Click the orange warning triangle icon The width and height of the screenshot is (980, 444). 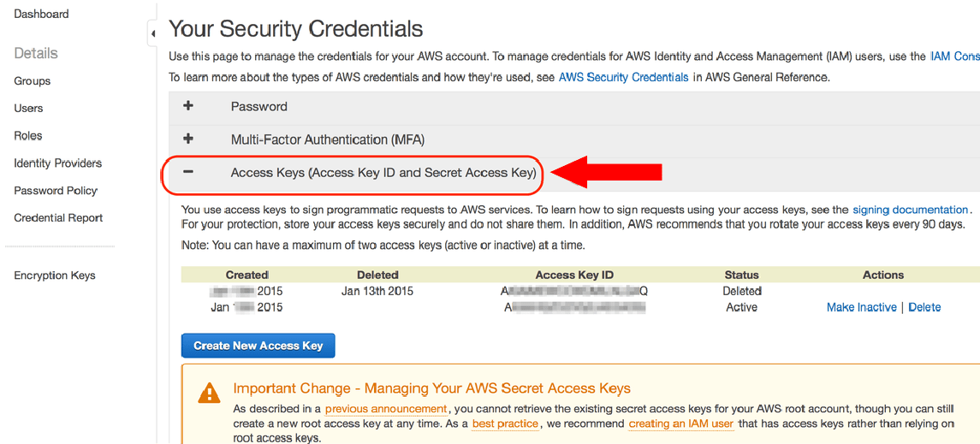(209, 393)
